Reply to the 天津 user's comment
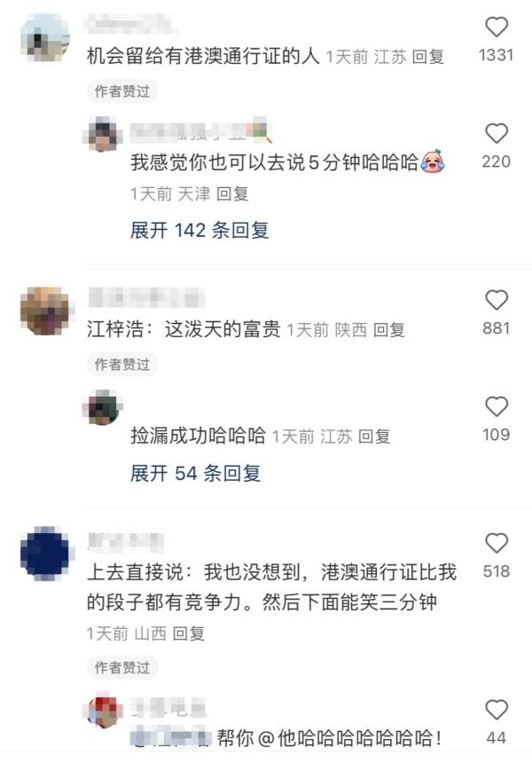Screen dimensions: 532x763 (x=232, y=194)
